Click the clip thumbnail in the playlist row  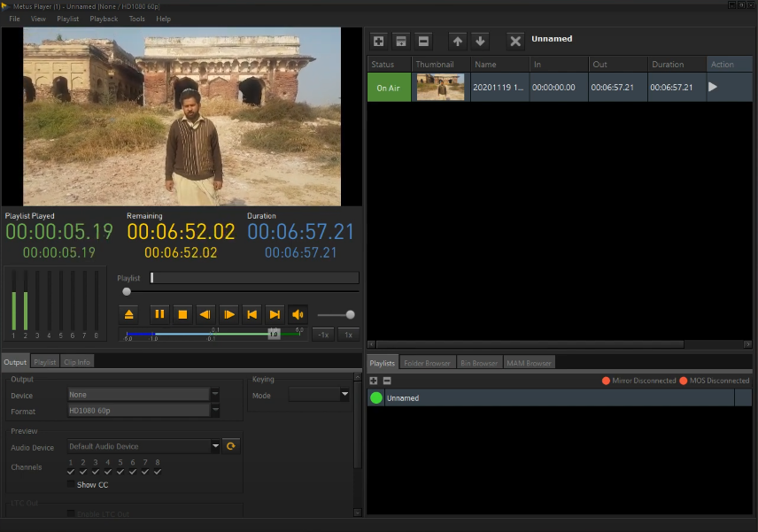point(440,87)
